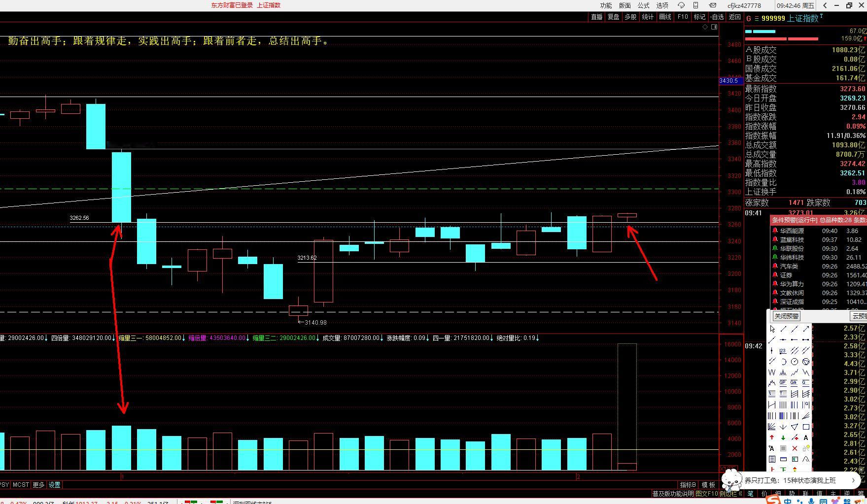Select 深证成指 alert row

818,302
